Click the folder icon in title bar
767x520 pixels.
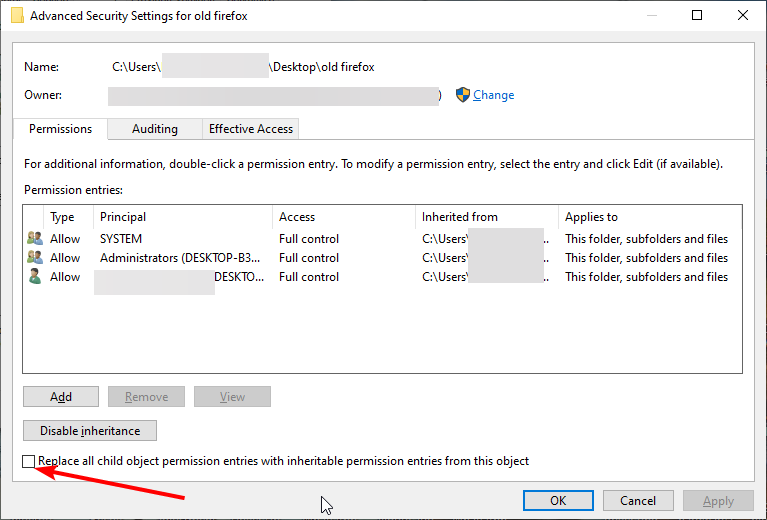(17, 15)
